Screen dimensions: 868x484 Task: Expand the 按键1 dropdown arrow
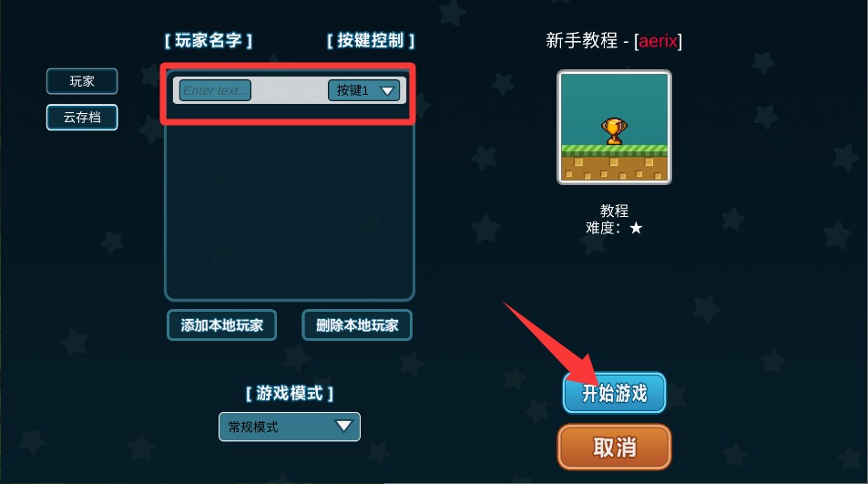tap(387, 90)
